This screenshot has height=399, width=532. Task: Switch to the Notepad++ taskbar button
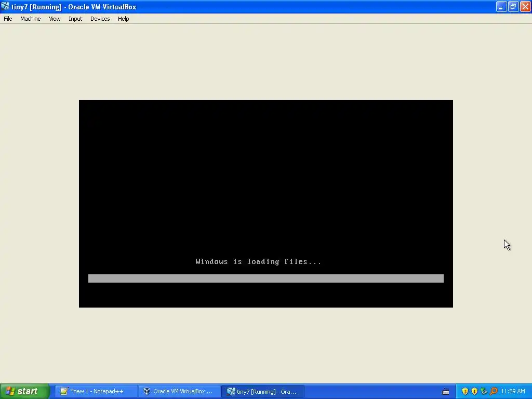pyautogui.click(x=96, y=391)
